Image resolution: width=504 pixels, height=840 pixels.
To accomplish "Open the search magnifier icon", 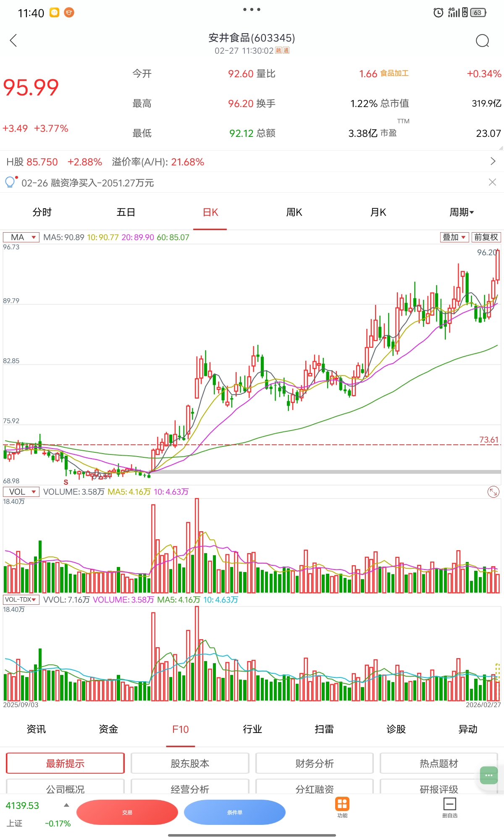I will [482, 41].
